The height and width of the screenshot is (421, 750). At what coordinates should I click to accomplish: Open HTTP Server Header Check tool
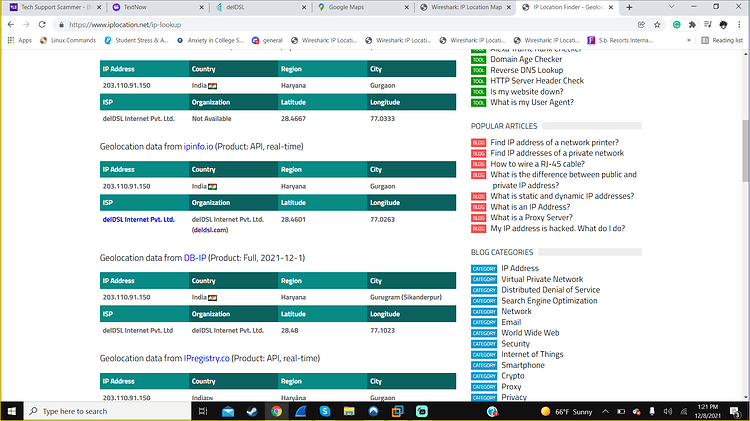tap(537, 80)
